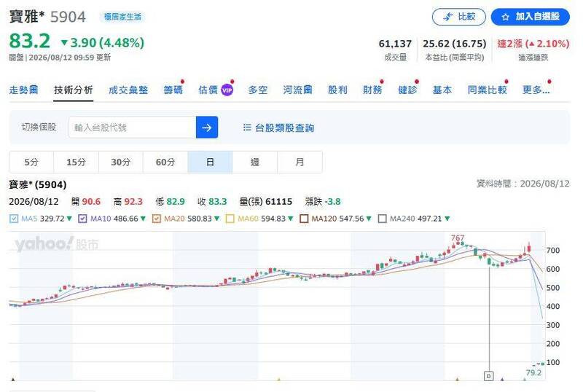Select the 週 weekly interval

[254, 162]
